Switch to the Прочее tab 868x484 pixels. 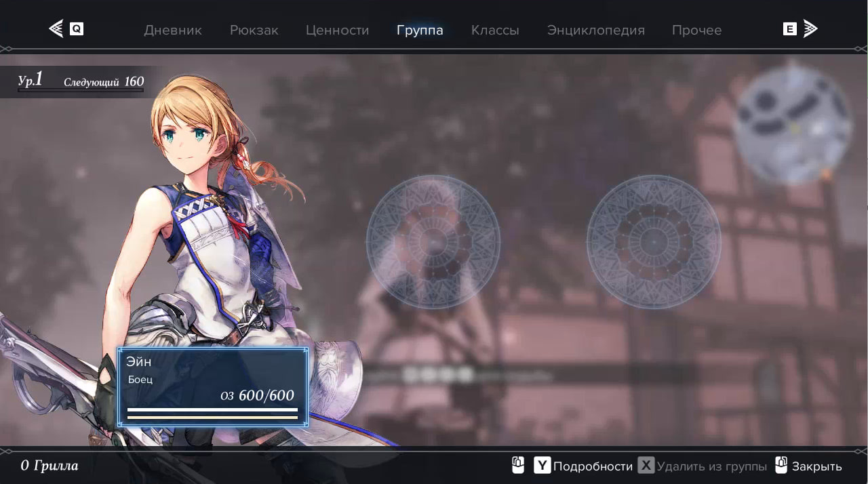(x=696, y=31)
